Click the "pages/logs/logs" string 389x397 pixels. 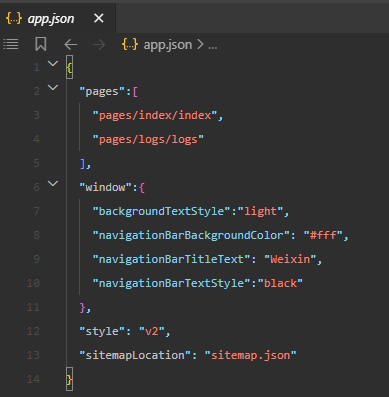click(148, 139)
